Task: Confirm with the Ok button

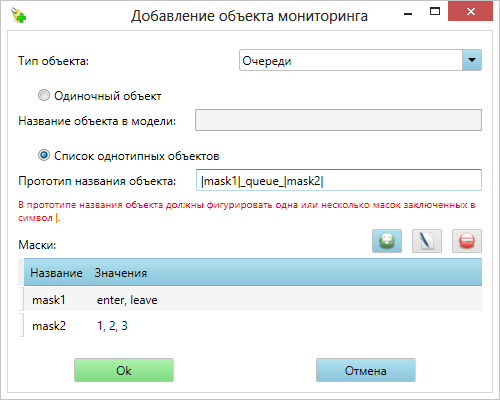Action: click(124, 370)
